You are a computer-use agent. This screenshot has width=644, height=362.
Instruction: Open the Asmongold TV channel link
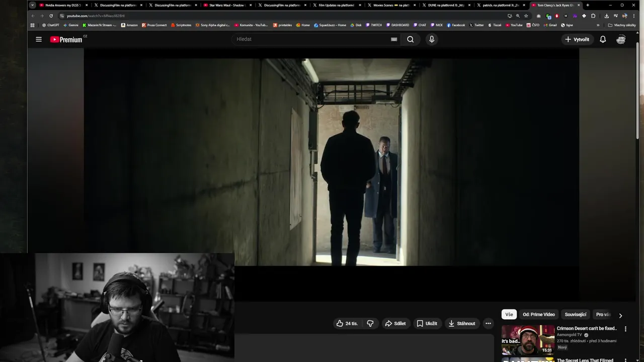[x=569, y=335]
